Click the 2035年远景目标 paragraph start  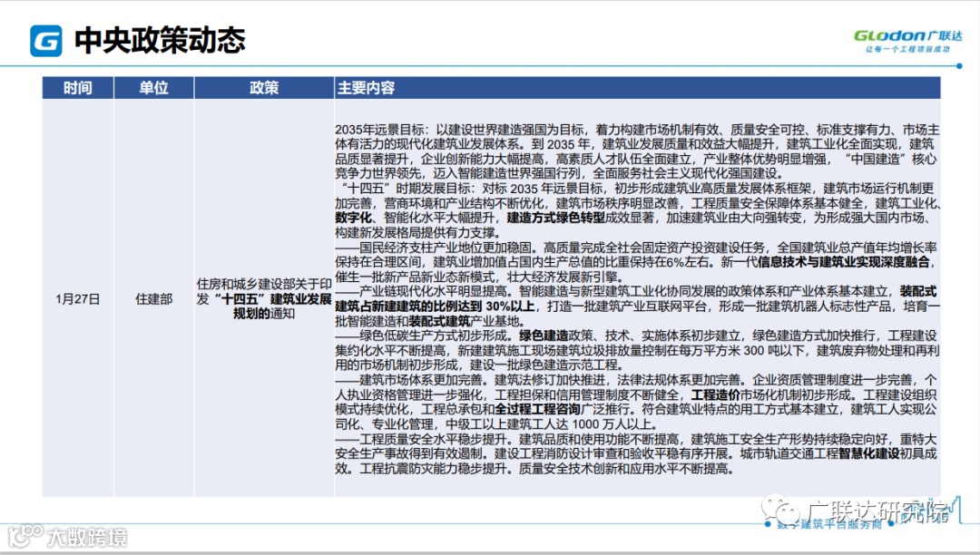381,130
